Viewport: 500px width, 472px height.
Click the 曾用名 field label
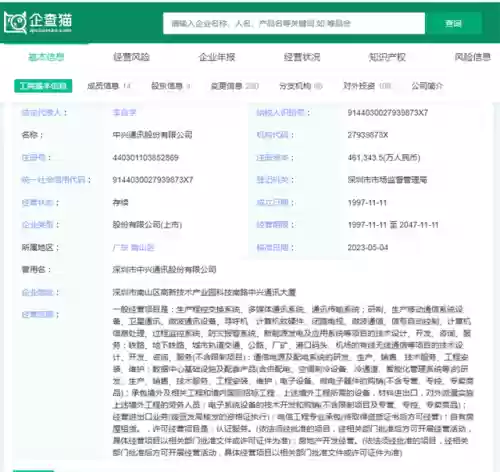click(36, 269)
